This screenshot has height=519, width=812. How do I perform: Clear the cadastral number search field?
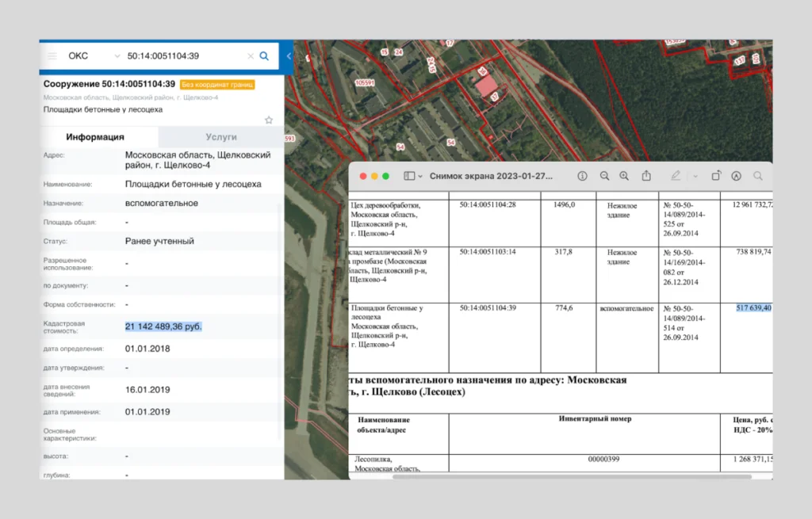(251, 56)
